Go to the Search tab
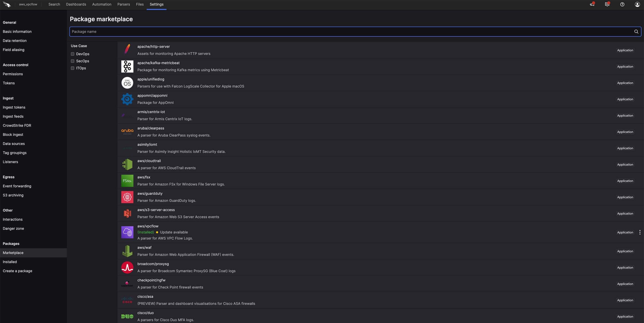The height and width of the screenshot is (323, 644). coord(54,4)
